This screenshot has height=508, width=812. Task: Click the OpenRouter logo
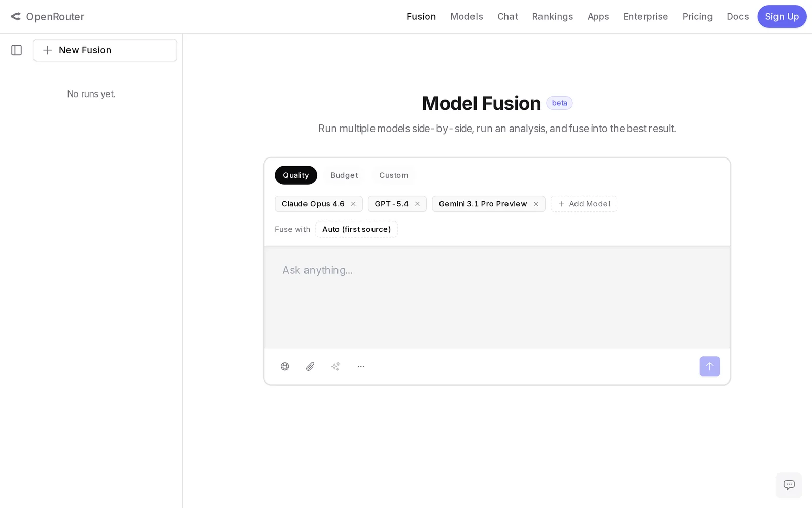click(48, 17)
